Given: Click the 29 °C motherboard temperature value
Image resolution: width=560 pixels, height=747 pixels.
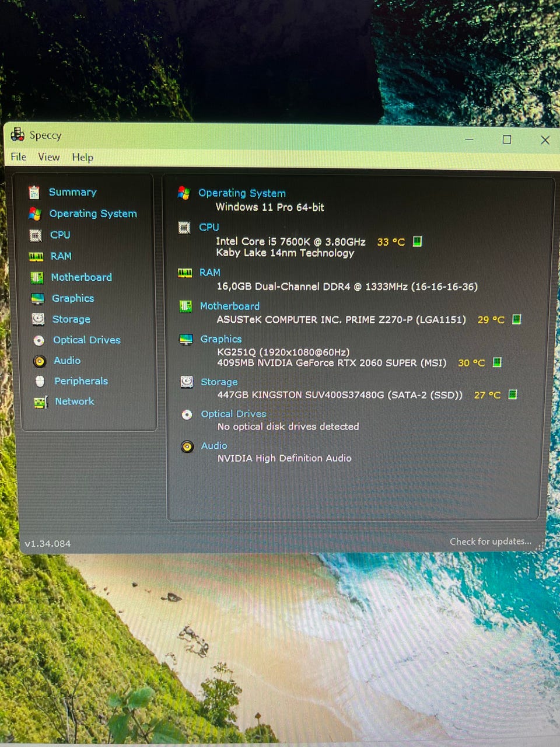Looking at the screenshot, I should tap(491, 320).
